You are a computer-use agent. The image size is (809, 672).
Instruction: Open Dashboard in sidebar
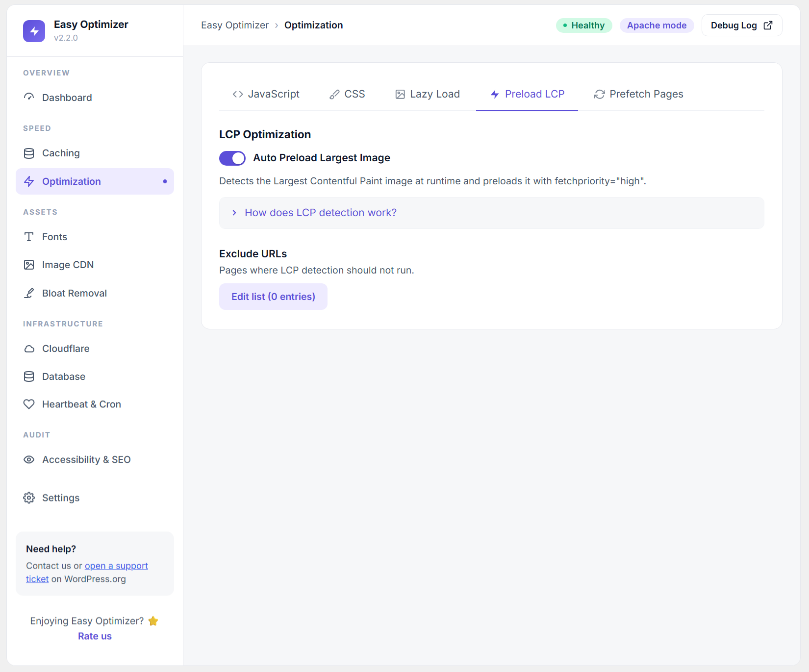[95, 98]
